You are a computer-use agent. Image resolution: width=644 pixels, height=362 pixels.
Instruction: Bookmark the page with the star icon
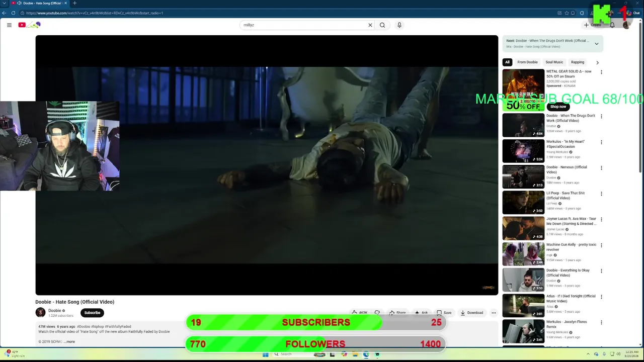click(567, 13)
